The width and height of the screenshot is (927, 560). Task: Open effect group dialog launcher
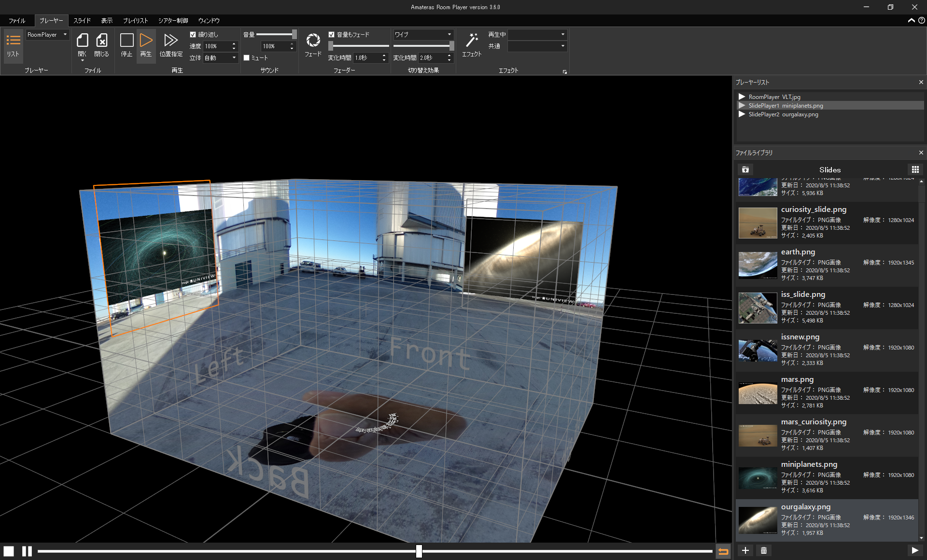pos(564,71)
